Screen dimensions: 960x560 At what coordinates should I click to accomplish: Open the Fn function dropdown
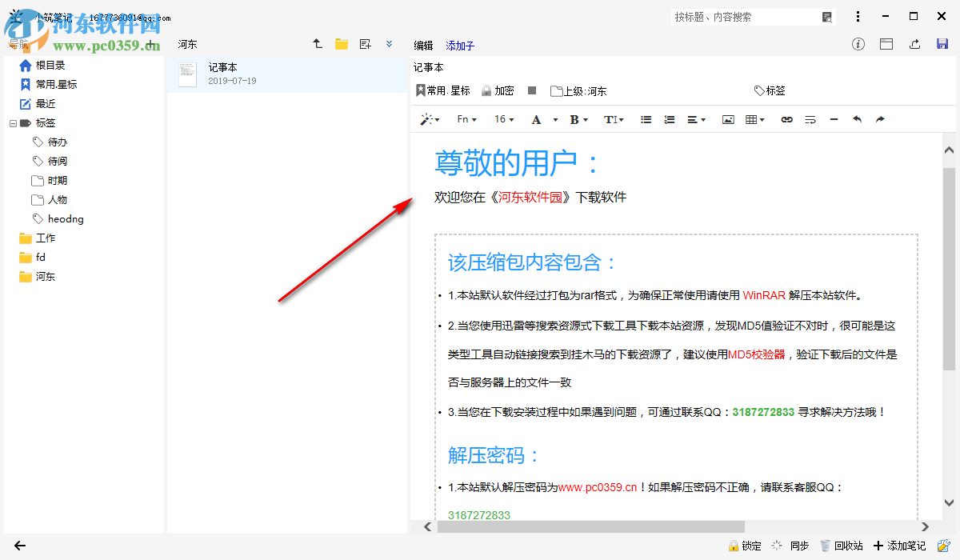[x=465, y=119]
